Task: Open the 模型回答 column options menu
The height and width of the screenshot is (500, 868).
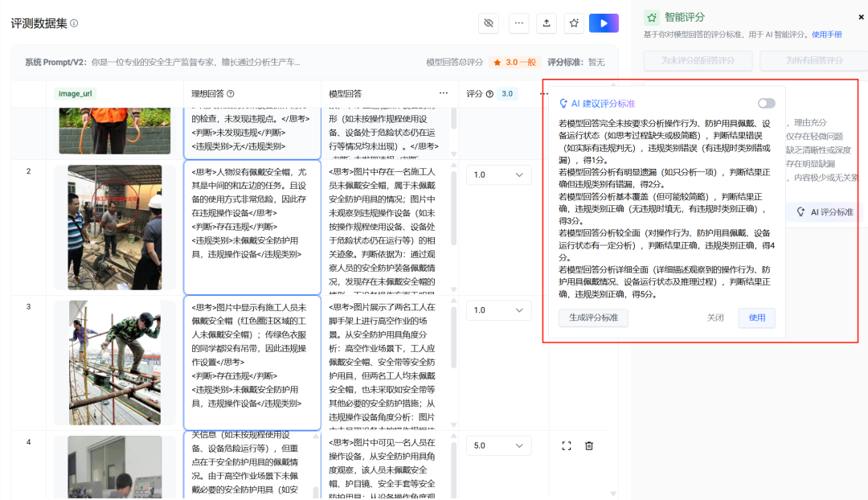Action: 443,93
